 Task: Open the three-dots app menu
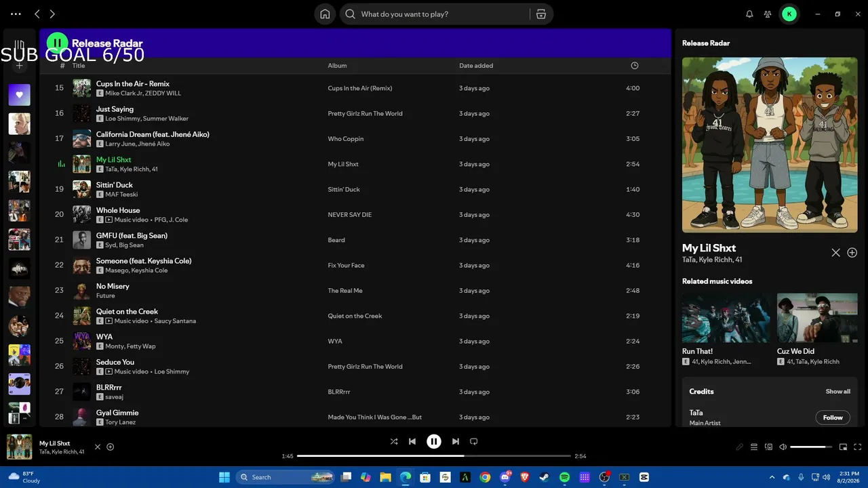click(x=16, y=14)
